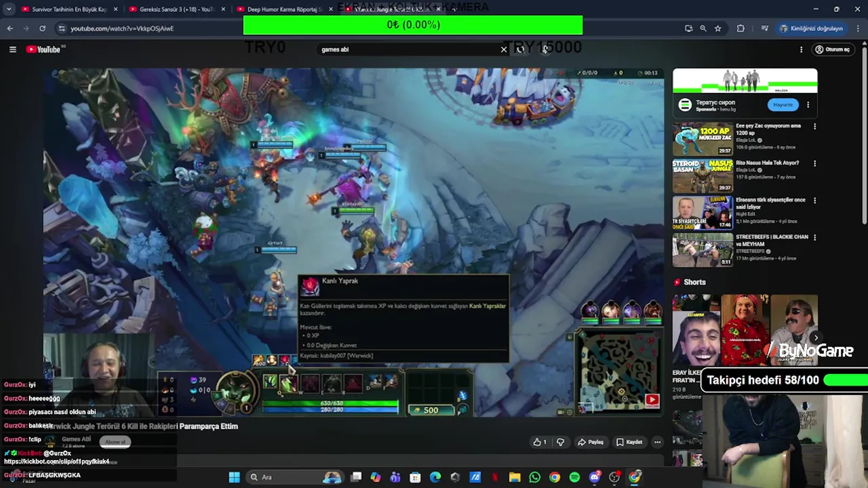This screenshot has width=868, height=488.
Task: Reload the current page
Action: pos(42,28)
